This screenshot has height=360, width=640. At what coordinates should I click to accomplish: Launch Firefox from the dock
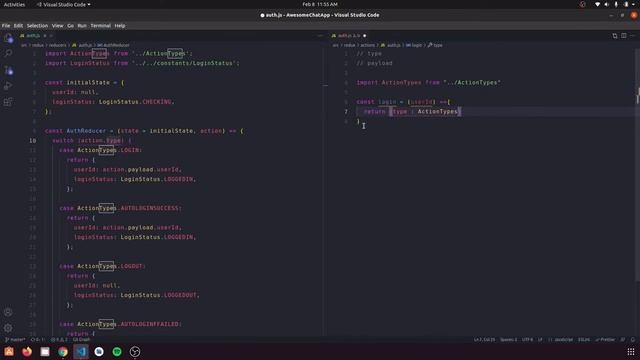click(27, 351)
